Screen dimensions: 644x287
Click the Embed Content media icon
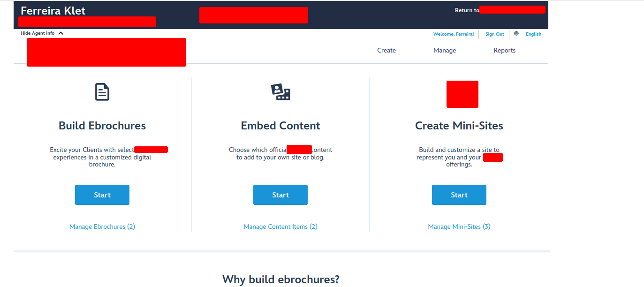tap(280, 92)
